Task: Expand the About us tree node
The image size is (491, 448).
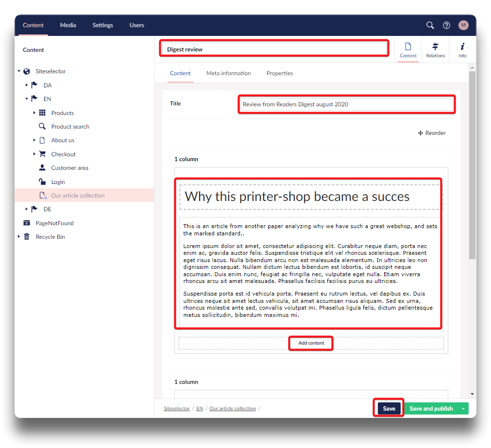Action: (34, 140)
